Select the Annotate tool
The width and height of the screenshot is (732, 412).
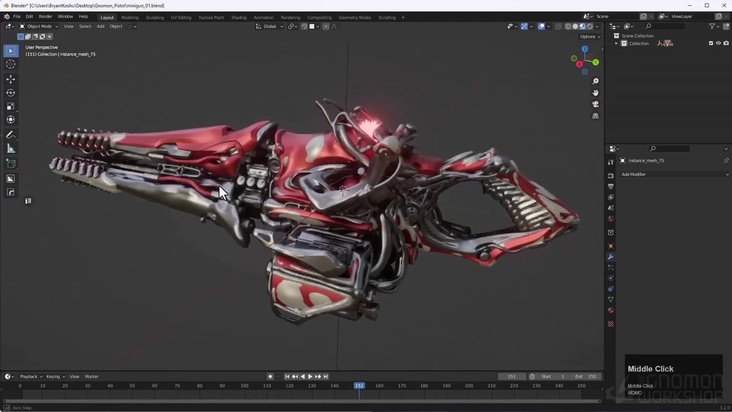point(11,135)
